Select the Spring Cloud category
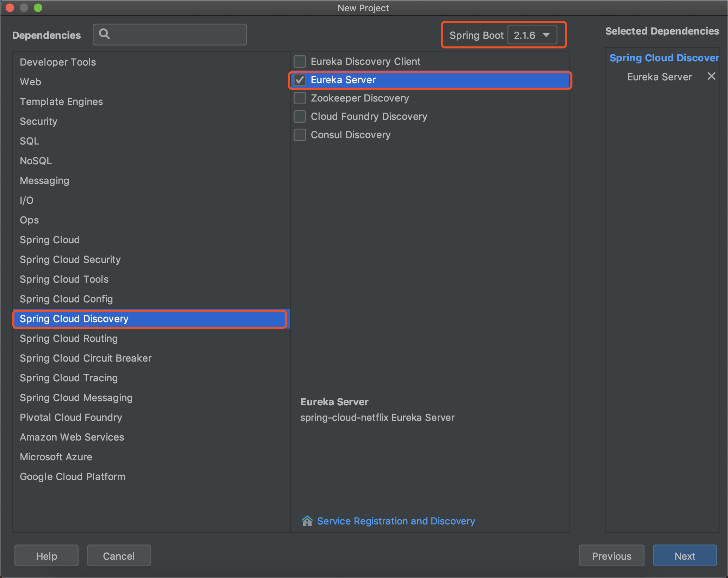 pyautogui.click(x=151, y=240)
